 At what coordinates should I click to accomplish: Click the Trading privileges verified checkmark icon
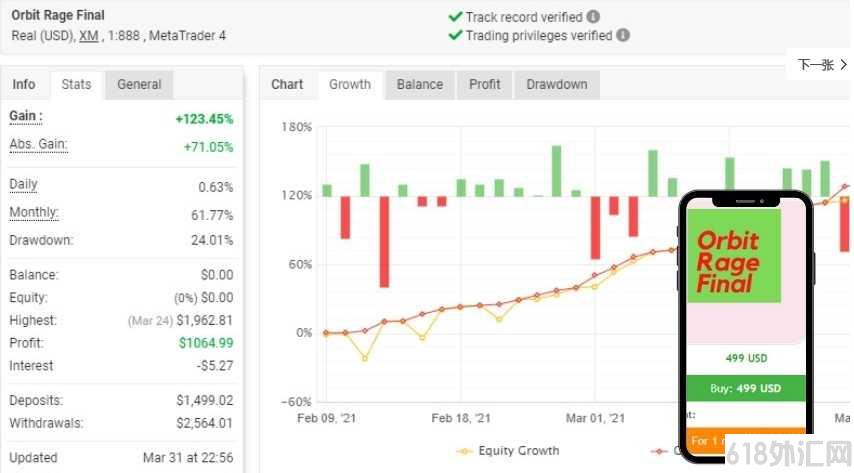pyautogui.click(x=456, y=35)
